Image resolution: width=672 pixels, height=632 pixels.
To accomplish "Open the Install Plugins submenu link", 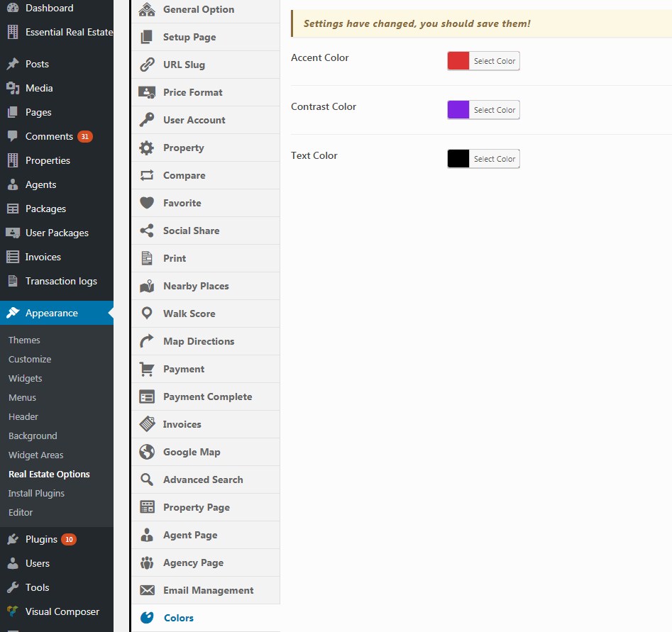I will 36,493.
